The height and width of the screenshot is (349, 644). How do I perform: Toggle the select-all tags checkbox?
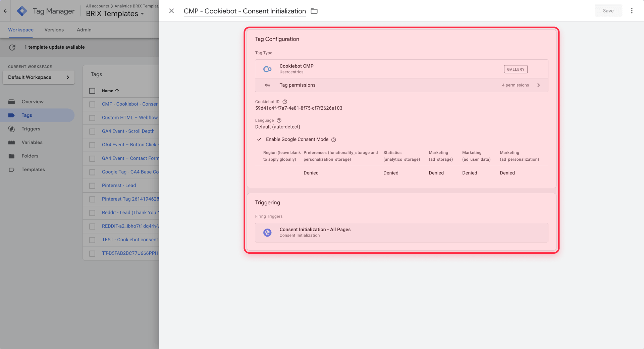click(x=92, y=91)
